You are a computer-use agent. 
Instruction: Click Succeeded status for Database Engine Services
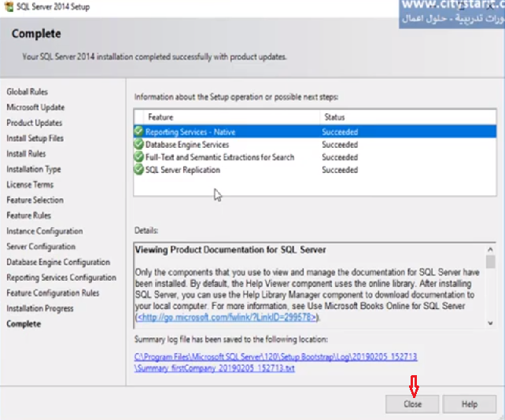pyautogui.click(x=340, y=145)
